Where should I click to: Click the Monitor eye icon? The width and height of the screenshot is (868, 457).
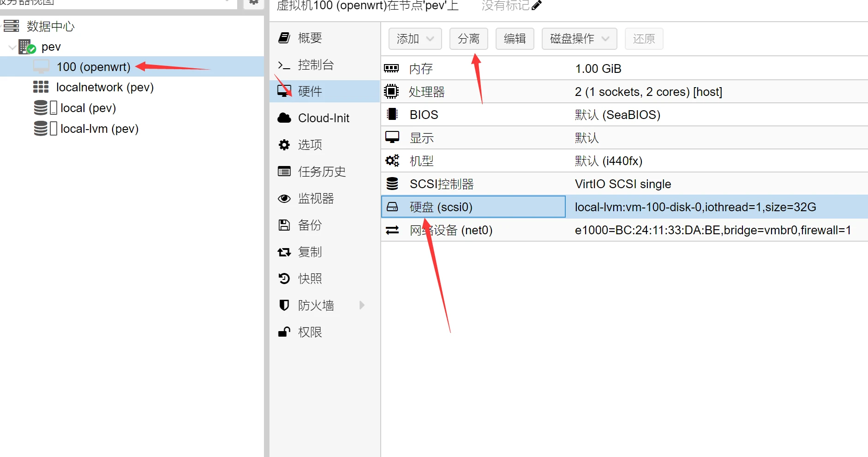point(284,198)
